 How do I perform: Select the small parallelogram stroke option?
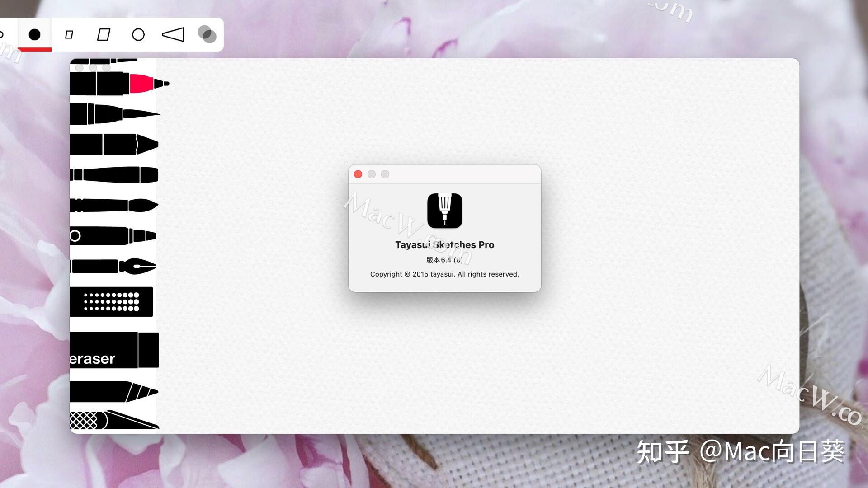[x=69, y=35]
